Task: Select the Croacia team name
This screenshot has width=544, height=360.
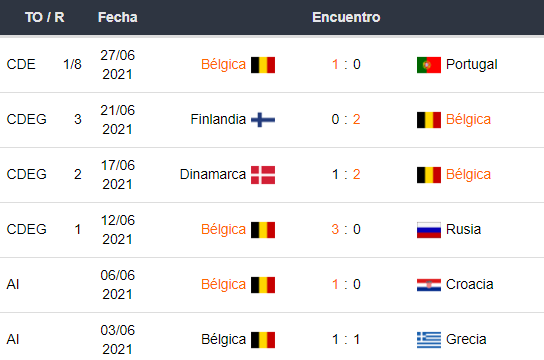Action: coord(469,284)
